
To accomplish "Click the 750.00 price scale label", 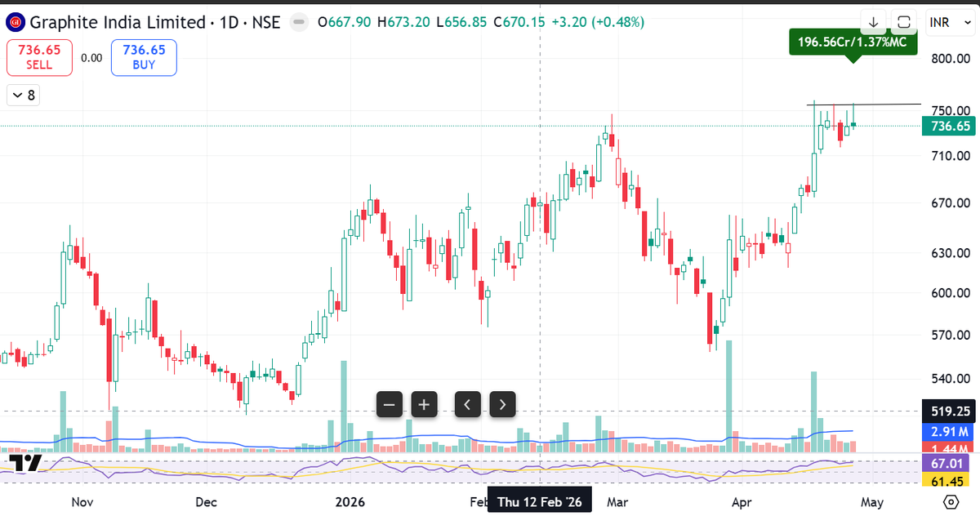I will pos(950,111).
